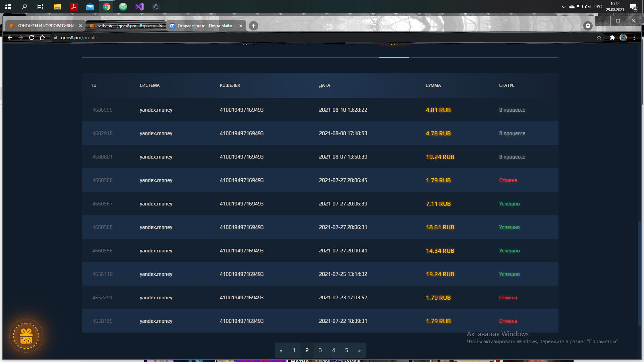
Task: Click the taskbar clock showing 10:42
Action: coord(615,7)
